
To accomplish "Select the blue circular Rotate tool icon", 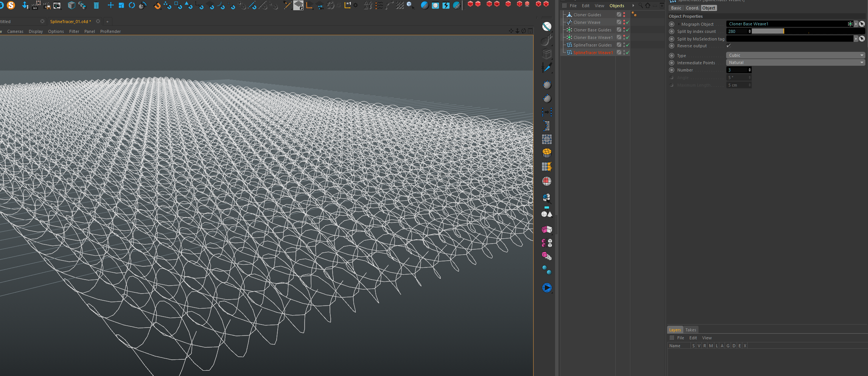I will pos(132,5).
